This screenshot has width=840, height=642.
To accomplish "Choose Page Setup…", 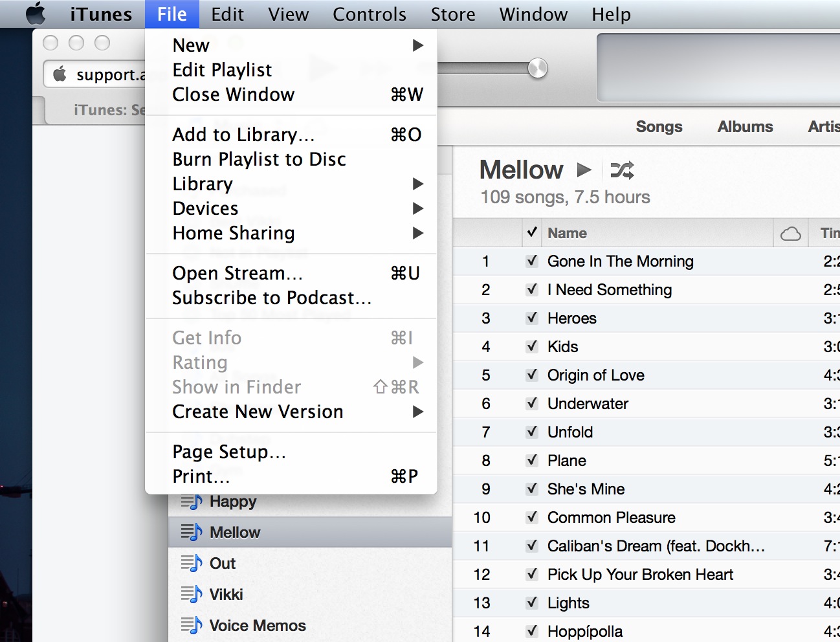I will (291, 452).
